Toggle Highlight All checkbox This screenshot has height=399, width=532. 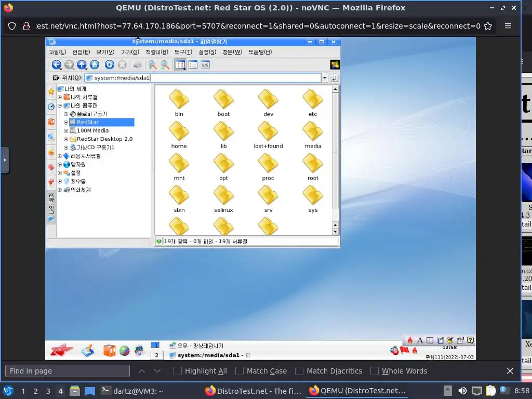(178, 371)
